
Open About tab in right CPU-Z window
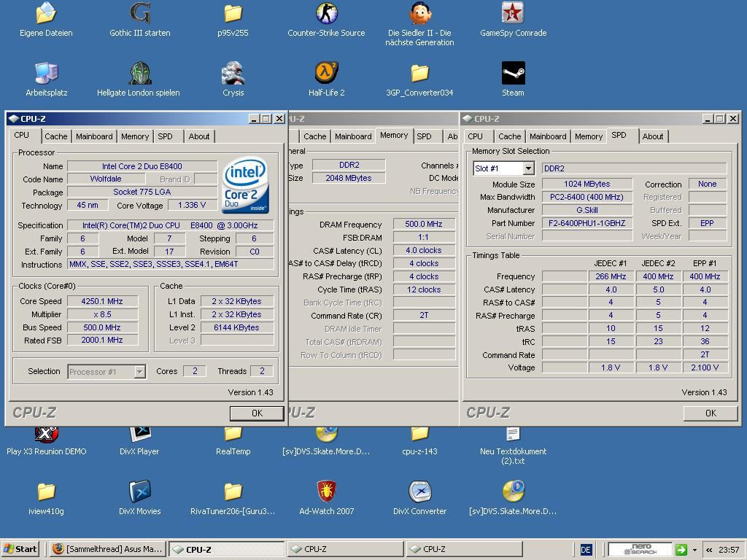pos(652,136)
